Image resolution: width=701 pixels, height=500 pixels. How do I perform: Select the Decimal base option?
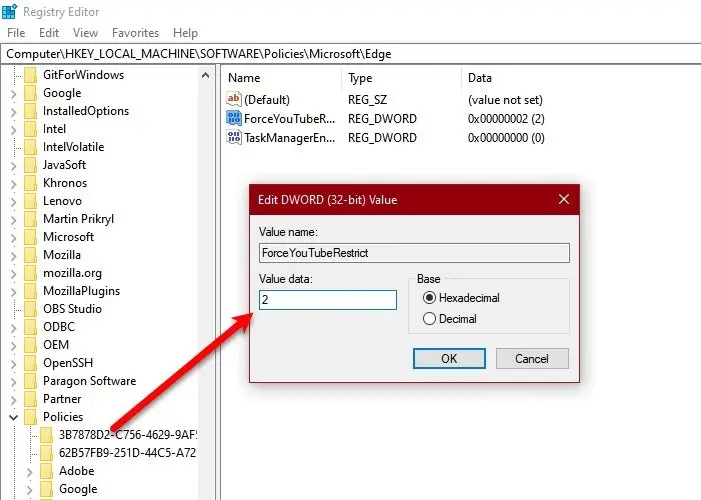[450, 319]
